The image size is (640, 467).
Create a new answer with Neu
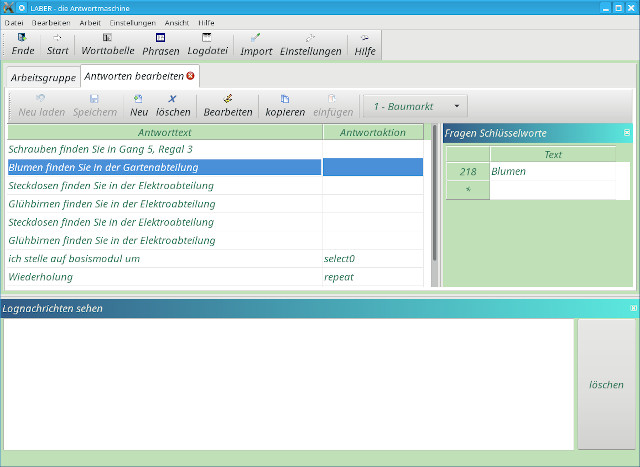click(x=138, y=105)
